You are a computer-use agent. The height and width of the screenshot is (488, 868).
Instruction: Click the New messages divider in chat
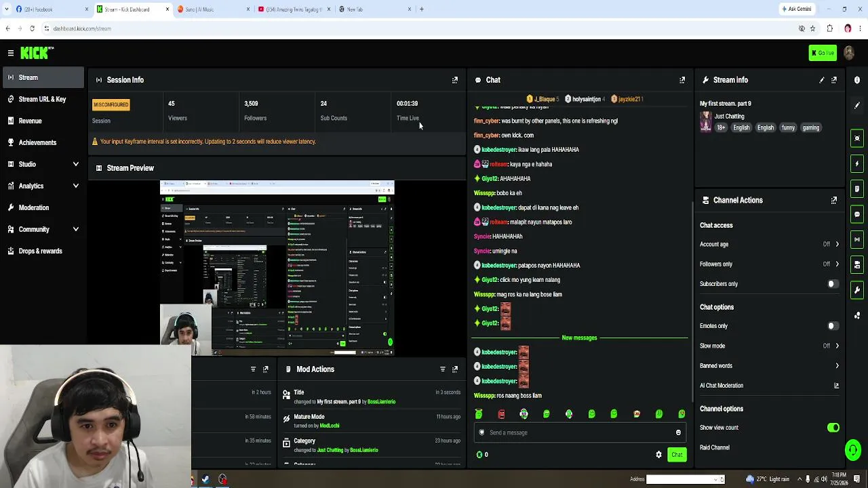579,338
